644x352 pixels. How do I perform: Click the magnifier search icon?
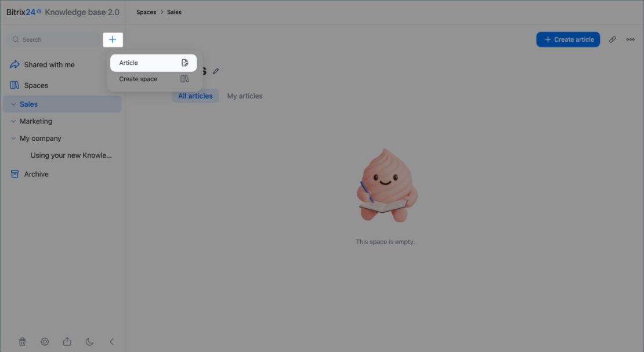(16, 39)
